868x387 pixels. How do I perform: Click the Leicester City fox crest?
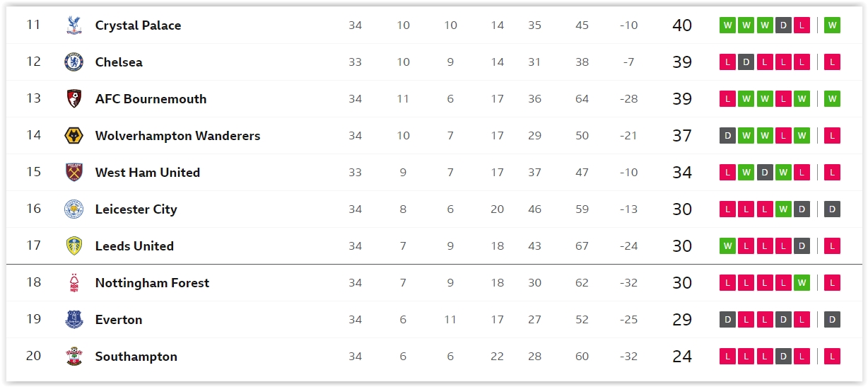pos(74,209)
